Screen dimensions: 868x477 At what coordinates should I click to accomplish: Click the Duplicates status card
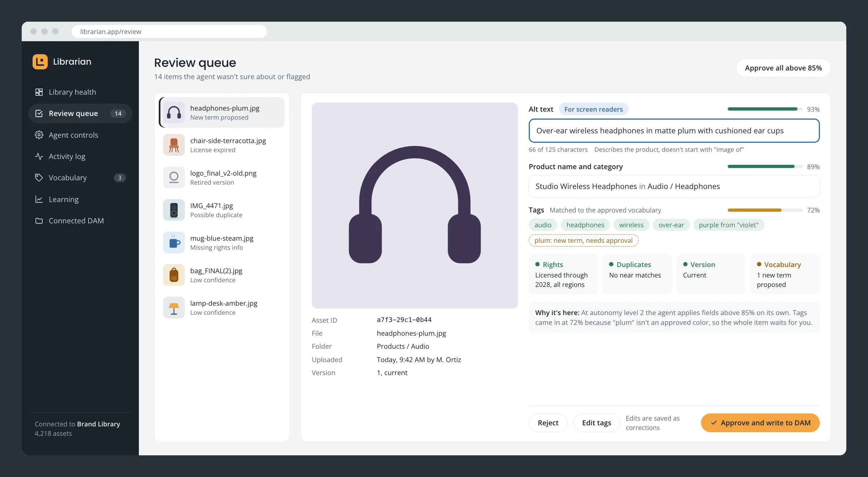(x=637, y=274)
